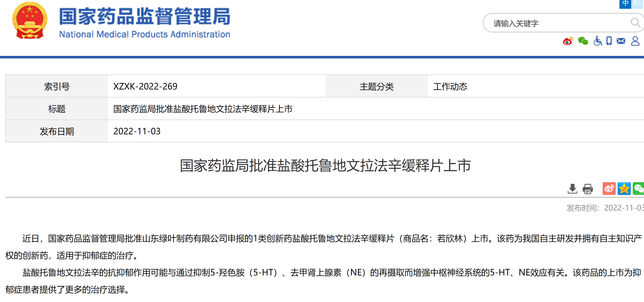Open the user account profile icon
Image resolution: width=644 pixels, height=302 pixels.
tap(635, 41)
